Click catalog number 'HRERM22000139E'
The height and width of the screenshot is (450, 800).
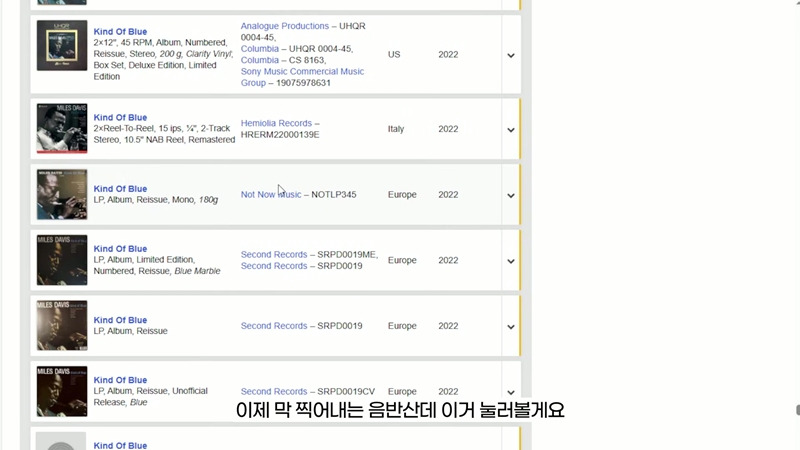(280, 135)
